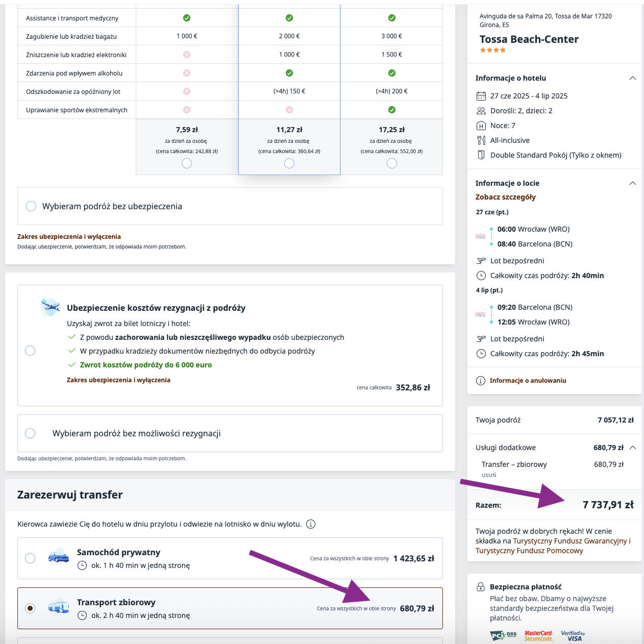This screenshot has height=644, width=644.
Task: Click the private car transfer icon
Action: [58, 556]
